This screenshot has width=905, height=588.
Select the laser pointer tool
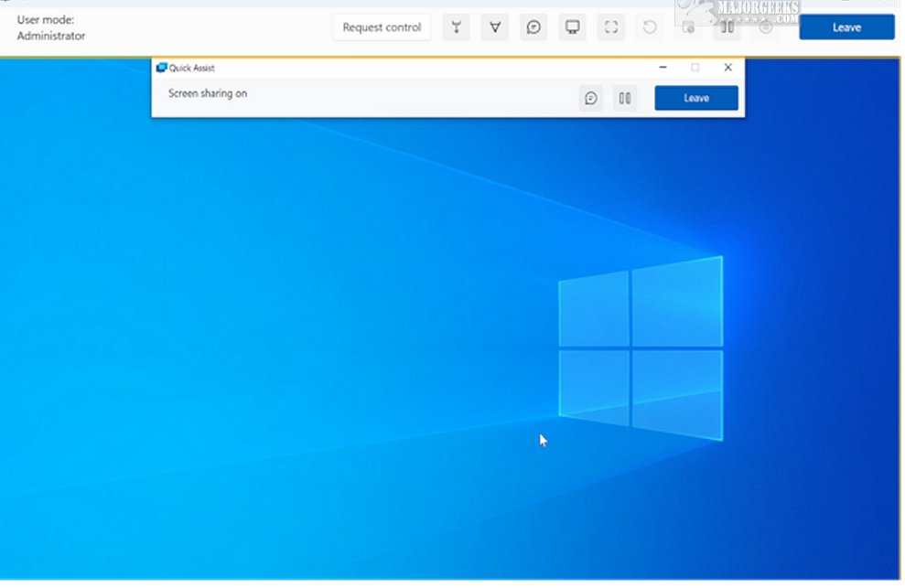(456, 27)
